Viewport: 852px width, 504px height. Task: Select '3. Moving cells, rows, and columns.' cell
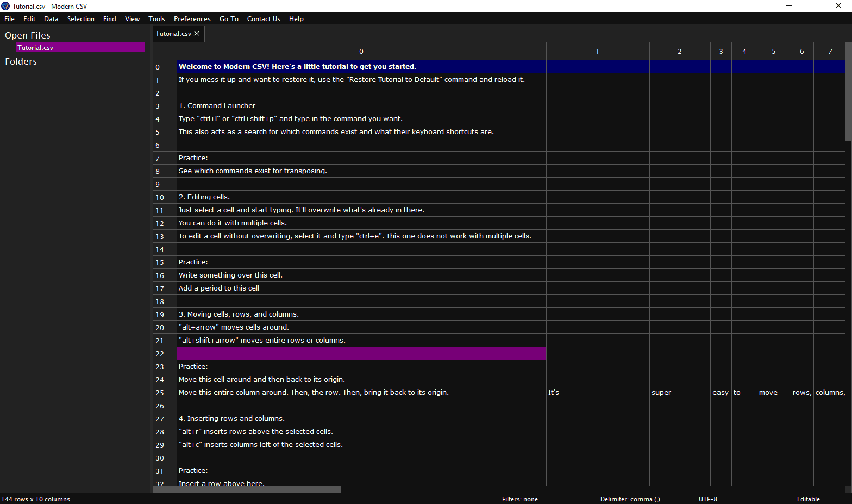361,314
